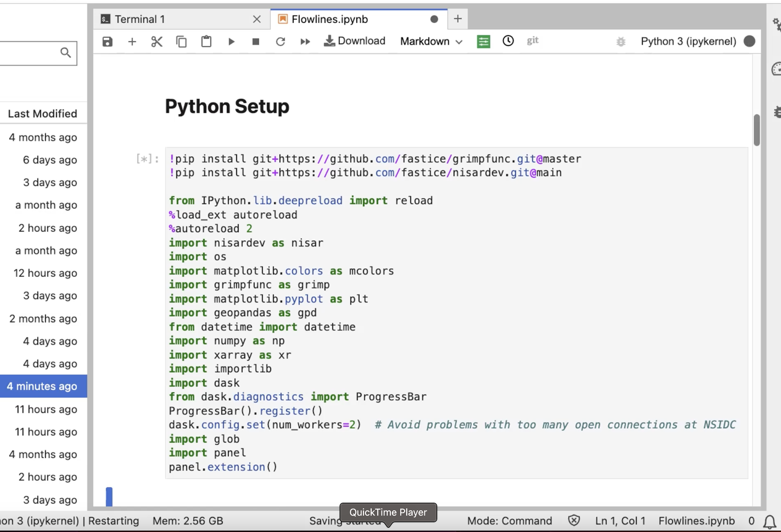Copy the selected cell
The height and width of the screenshot is (532, 781).
point(181,41)
